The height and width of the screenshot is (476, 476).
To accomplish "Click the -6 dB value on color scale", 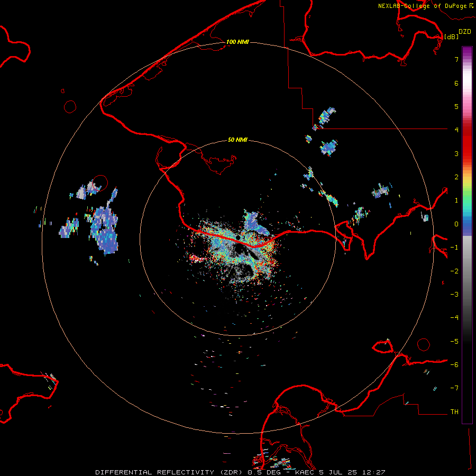I will (454, 364).
